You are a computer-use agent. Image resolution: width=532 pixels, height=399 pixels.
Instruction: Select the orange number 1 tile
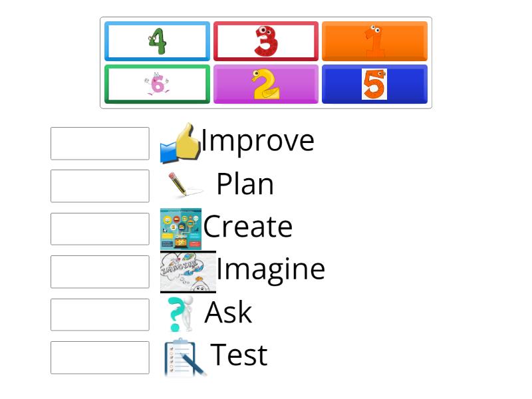click(x=374, y=41)
